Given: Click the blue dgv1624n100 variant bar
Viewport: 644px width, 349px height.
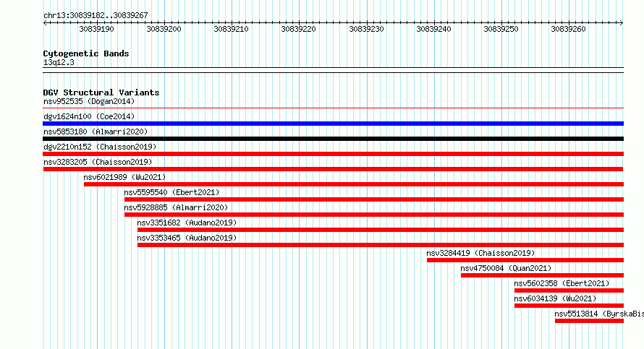Looking at the screenshot, I should (x=333, y=124).
